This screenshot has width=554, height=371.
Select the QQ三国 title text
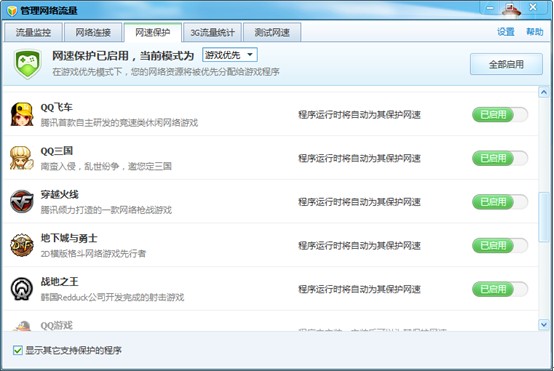[x=57, y=151]
